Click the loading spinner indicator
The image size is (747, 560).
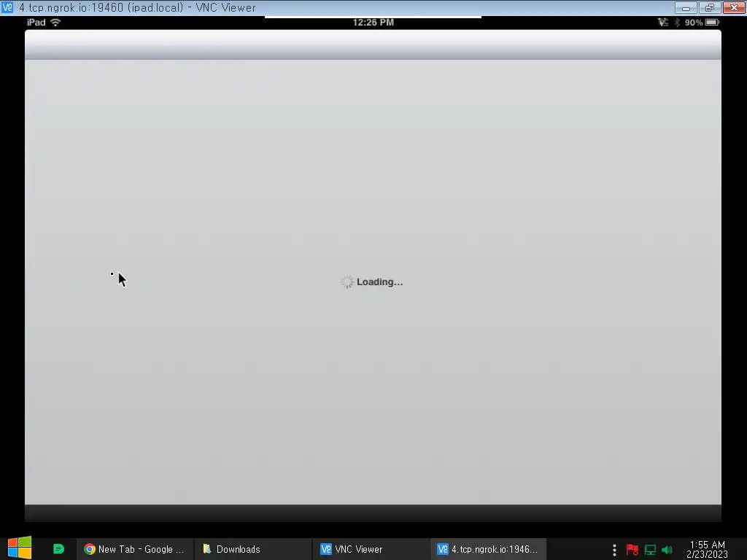click(347, 282)
